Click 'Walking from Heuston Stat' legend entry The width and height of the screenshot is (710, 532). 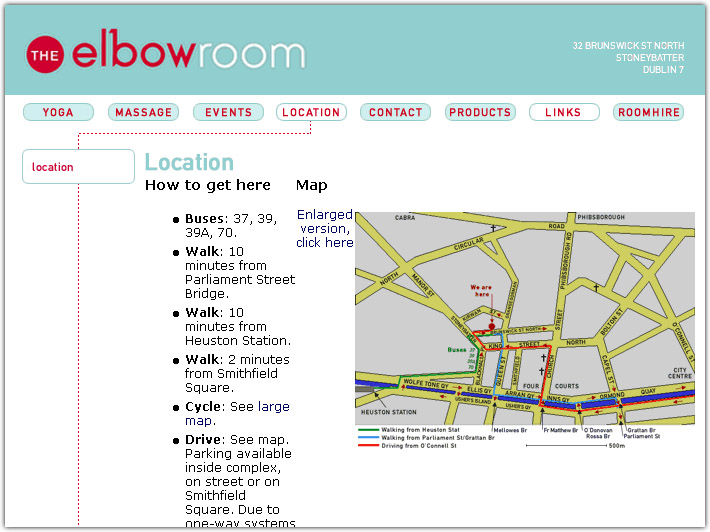point(409,430)
